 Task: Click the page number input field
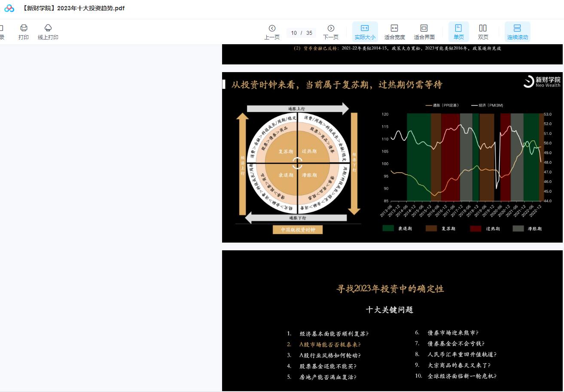coord(294,33)
